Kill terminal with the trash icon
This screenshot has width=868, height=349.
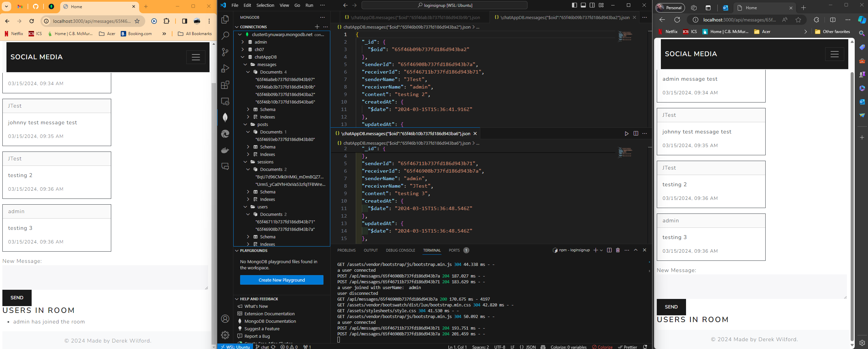(x=618, y=250)
